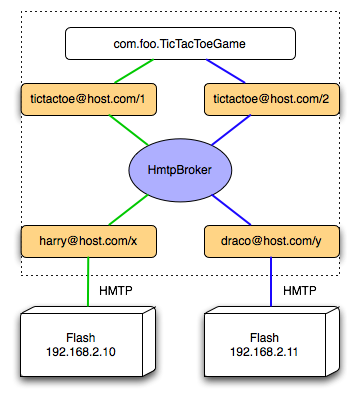Screen dimensions: 360x401
Task: Click the harry@host.com/x node
Action: pos(89,241)
